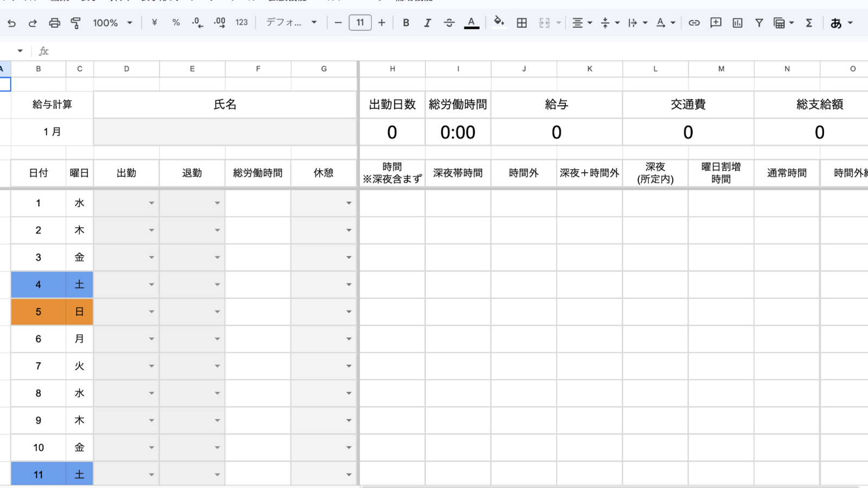Select column H header

tap(392, 69)
